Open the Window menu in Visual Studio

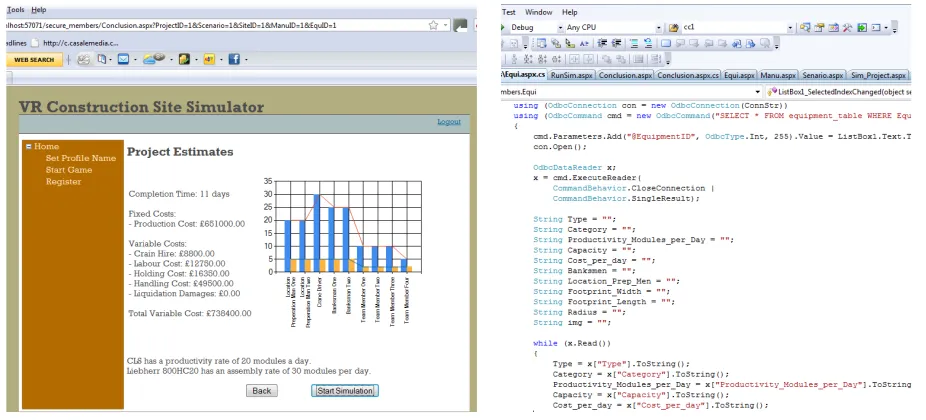pos(538,12)
